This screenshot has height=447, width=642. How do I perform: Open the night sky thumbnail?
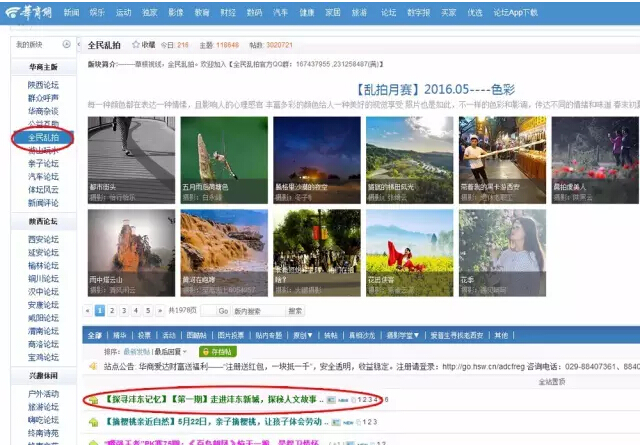pos(317,160)
